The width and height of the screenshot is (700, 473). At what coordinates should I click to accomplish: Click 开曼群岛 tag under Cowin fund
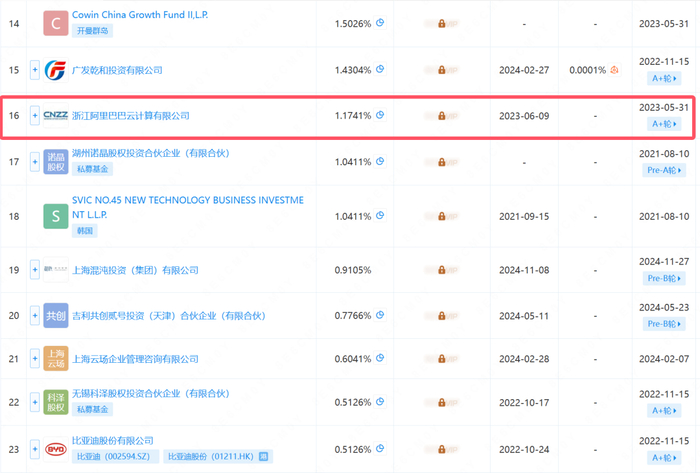92,31
